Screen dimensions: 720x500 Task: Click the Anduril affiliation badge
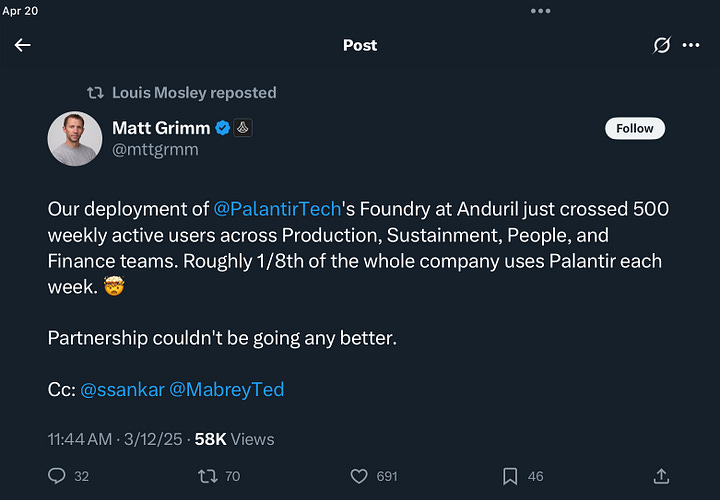click(243, 128)
